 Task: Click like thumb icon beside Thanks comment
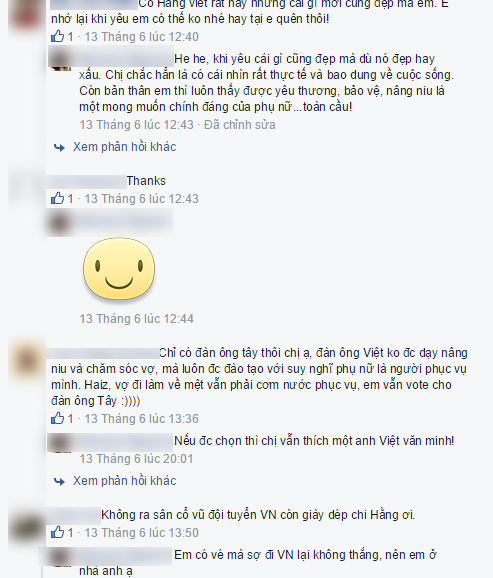pyautogui.click(x=58, y=198)
